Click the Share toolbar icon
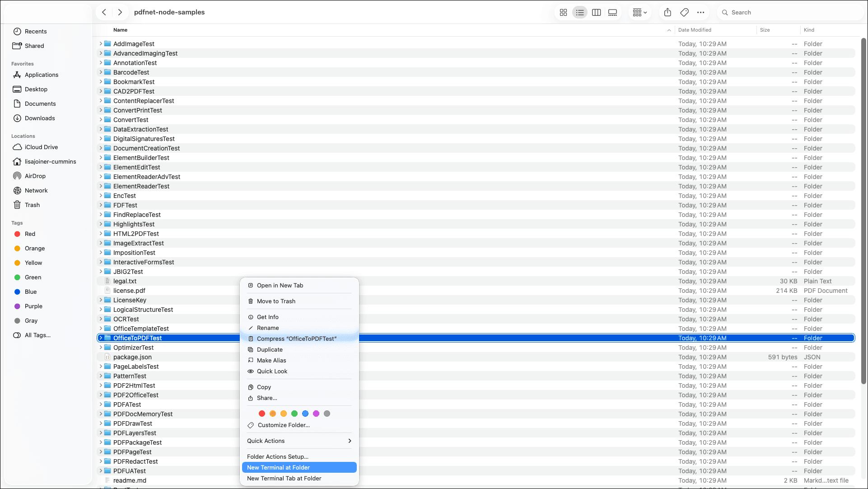868x489 pixels. click(667, 13)
